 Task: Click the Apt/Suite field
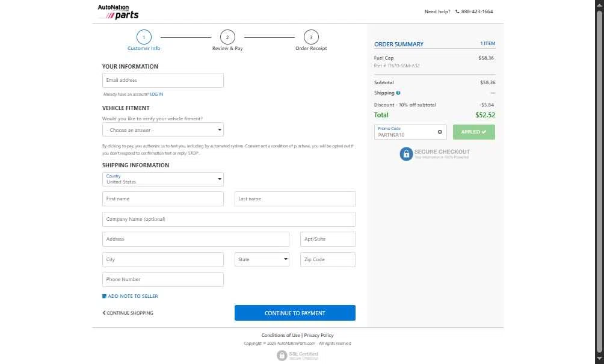pyautogui.click(x=327, y=239)
